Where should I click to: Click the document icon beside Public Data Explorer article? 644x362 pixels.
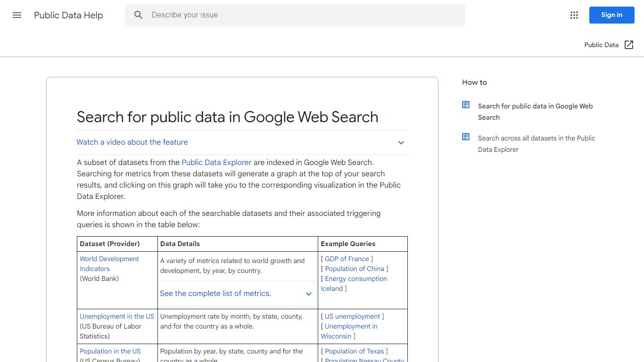coord(466,137)
